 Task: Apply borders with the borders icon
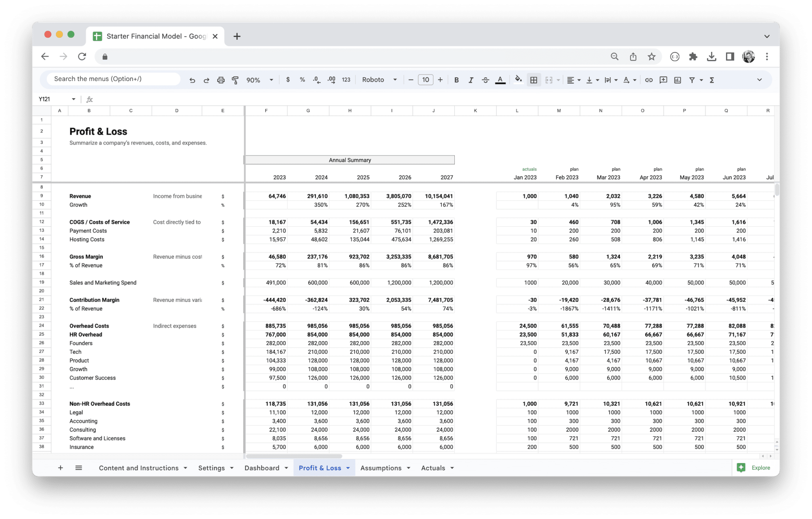click(x=534, y=80)
